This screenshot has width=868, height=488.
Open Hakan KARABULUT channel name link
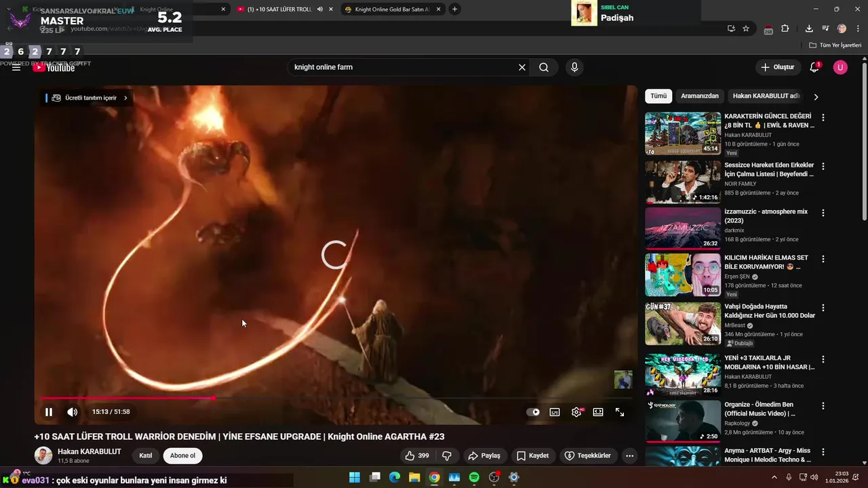tap(90, 451)
